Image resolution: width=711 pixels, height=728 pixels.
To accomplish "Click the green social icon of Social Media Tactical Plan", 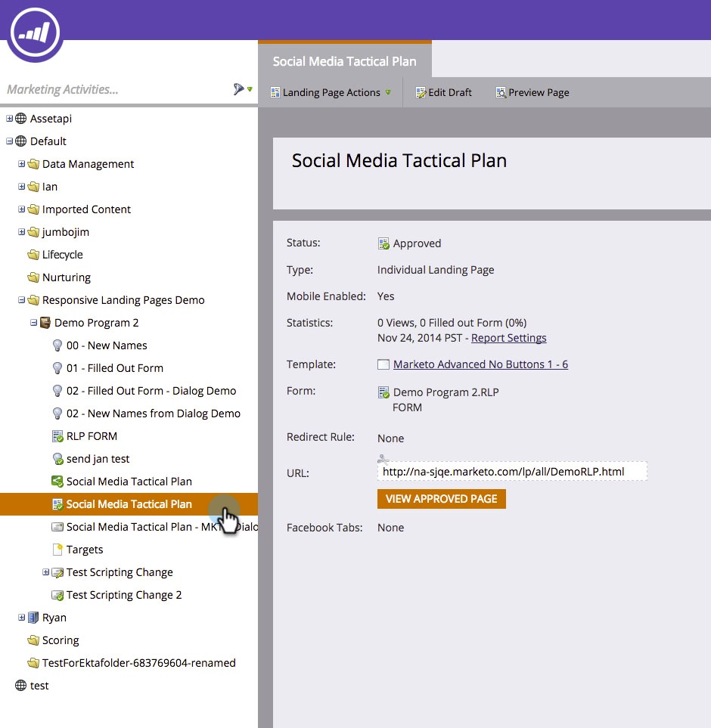I will [x=57, y=482].
